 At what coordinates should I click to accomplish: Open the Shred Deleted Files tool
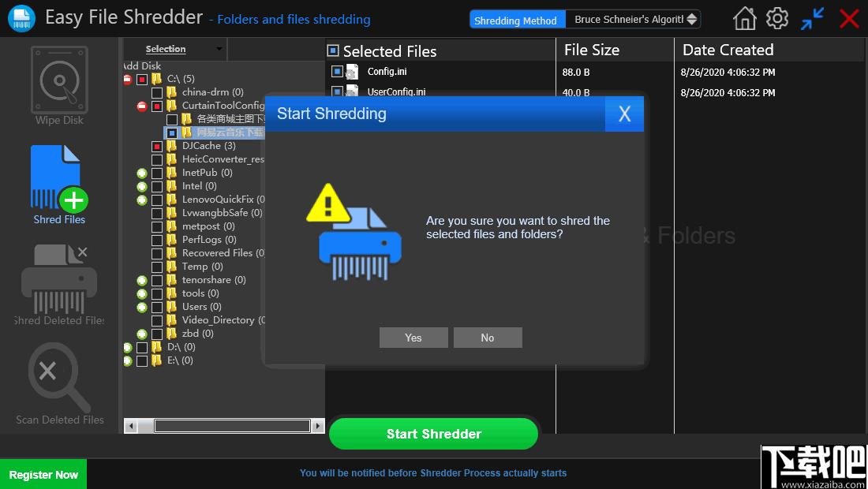point(59,285)
